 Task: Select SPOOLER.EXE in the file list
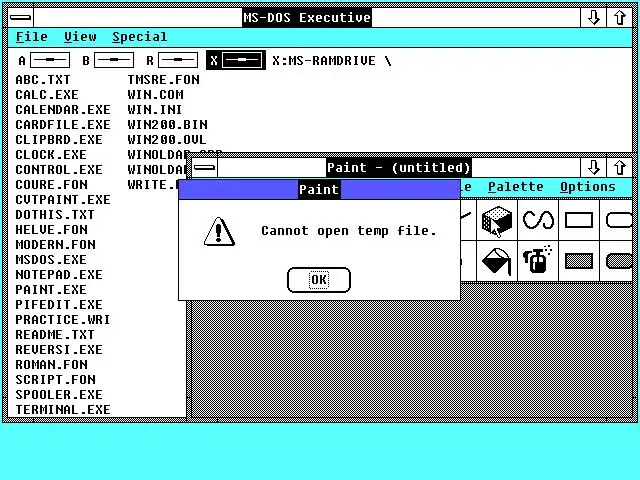[59, 395]
